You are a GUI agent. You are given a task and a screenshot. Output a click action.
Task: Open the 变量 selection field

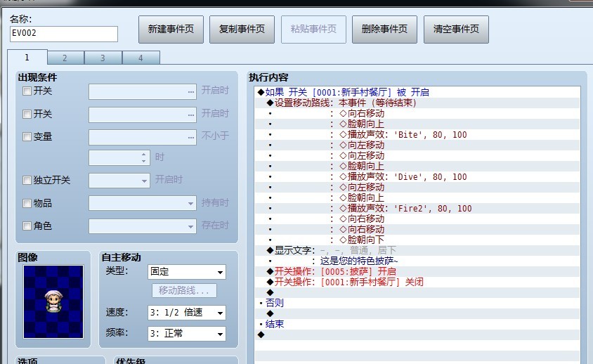[143, 137]
